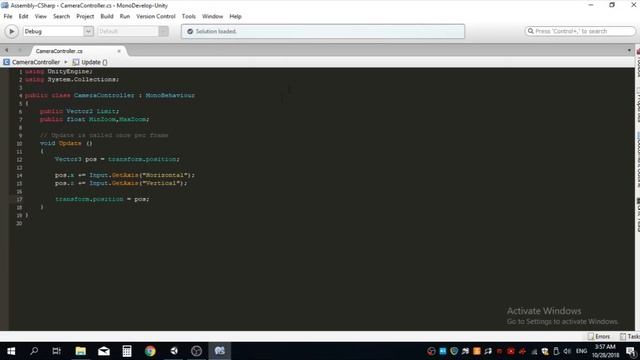Close the CameraController.cs tab
640x360 pixels.
pos(119,51)
